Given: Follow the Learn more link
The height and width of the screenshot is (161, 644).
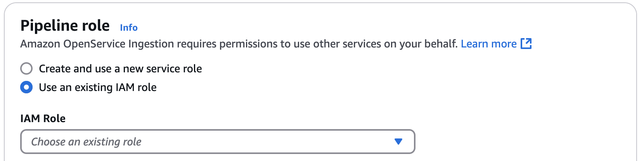Looking at the screenshot, I should pyautogui.click(x=488, y=44).
